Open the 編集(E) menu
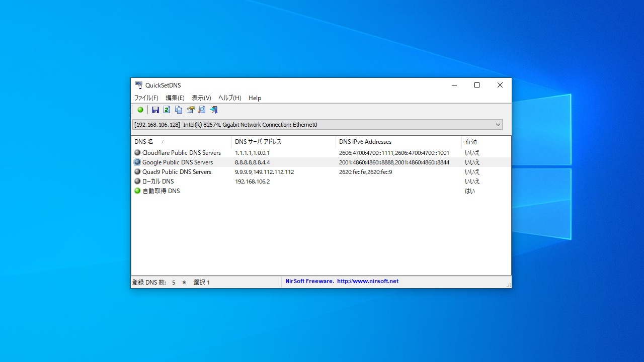Viewport: 644px width, 362px height. click(x=175, y=98)
